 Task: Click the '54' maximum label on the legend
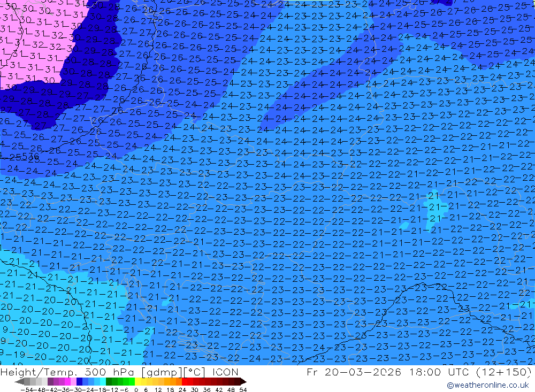[243, 390]
